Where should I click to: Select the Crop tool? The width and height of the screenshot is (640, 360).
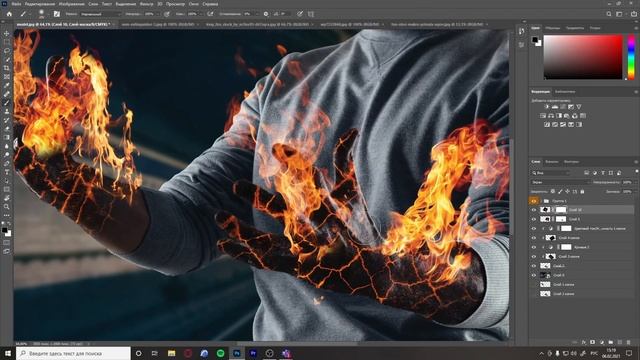pos(7,68)
